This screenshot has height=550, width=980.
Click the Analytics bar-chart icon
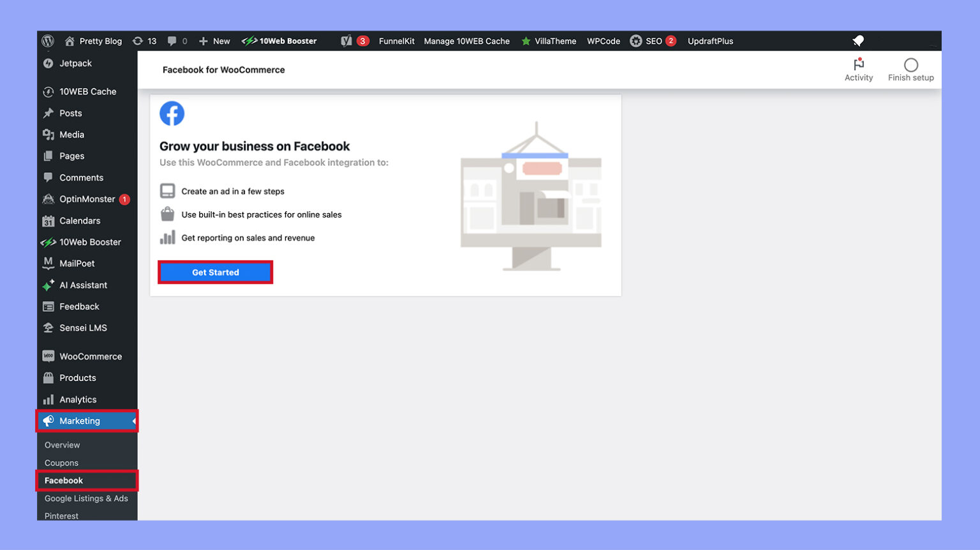pyautogui.click(x=49, y=399)
